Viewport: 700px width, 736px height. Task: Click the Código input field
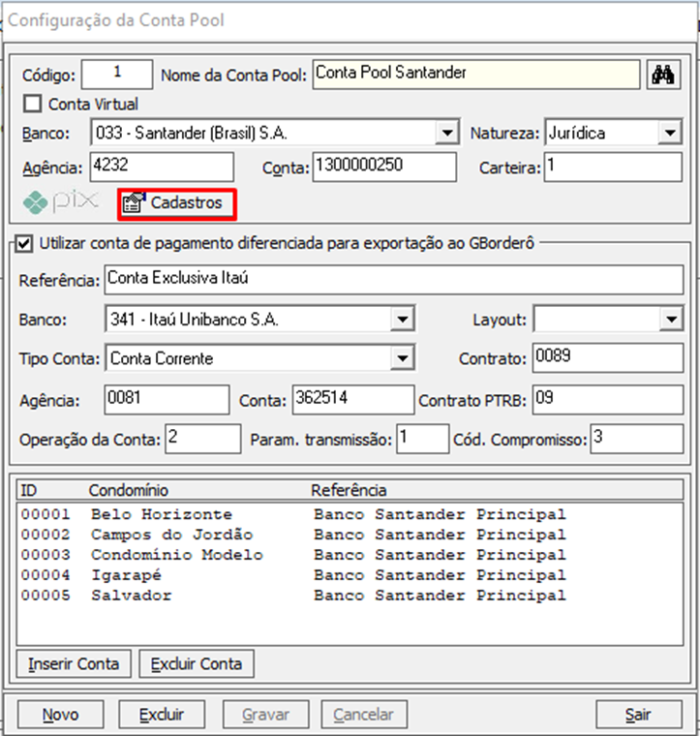point(117,75)
